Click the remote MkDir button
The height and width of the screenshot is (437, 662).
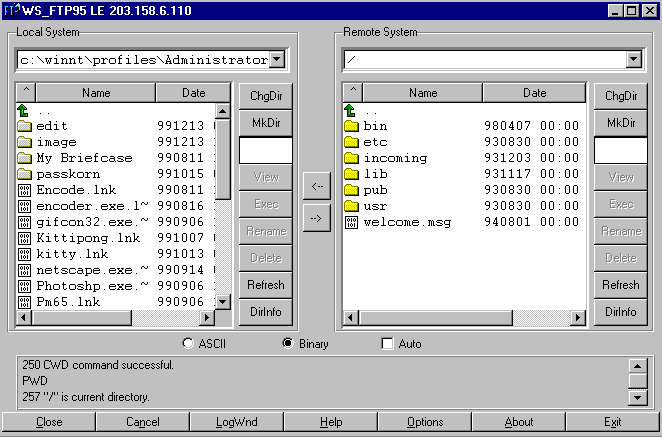[x=621, y=123]
